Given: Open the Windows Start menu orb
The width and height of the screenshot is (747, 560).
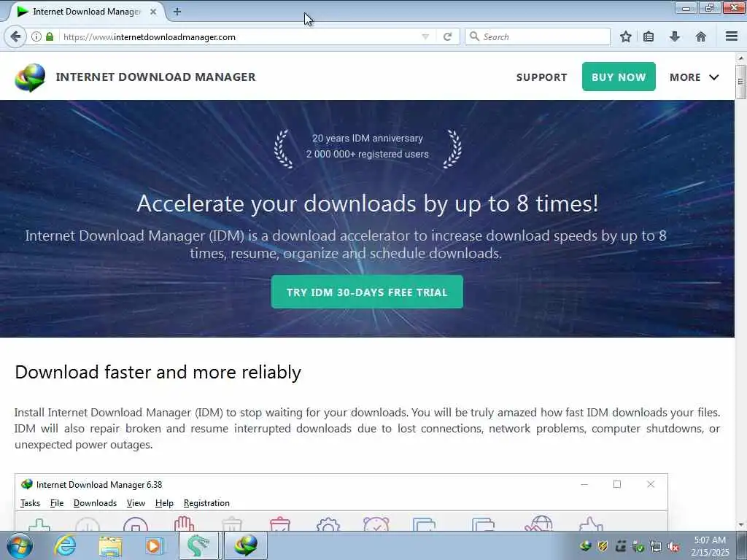Looking at the screenshot, I should 20,545.
